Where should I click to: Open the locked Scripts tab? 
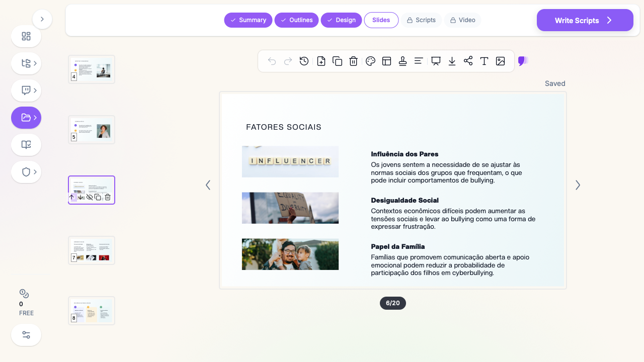click(x=421, y=20)
